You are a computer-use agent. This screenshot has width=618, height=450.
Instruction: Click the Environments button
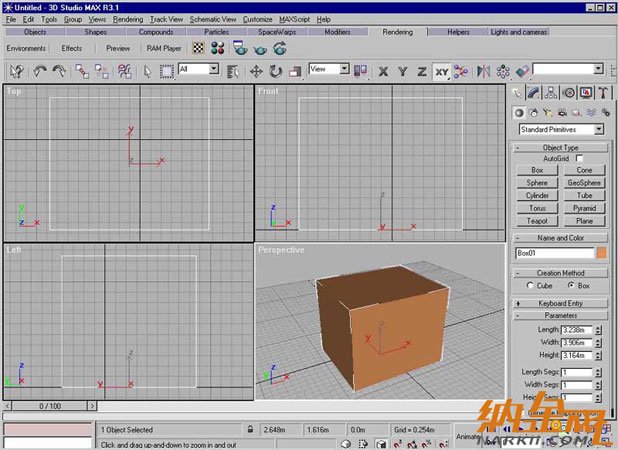[26, 47]
